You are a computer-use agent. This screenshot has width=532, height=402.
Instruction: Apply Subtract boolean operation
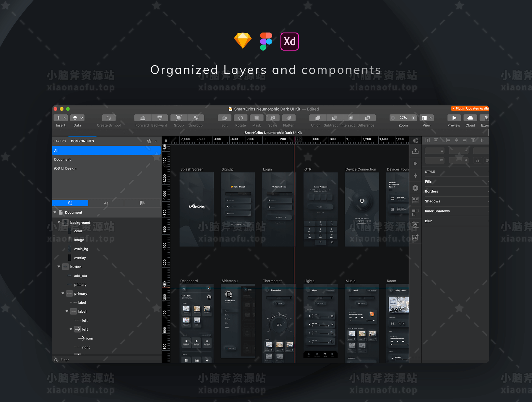[334, 118]
